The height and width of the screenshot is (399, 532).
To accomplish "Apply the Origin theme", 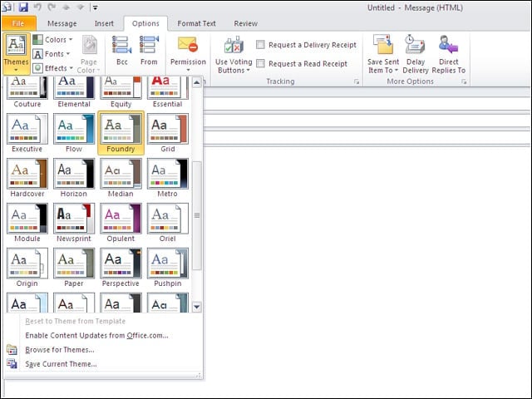I will click(x=27, y=268).
